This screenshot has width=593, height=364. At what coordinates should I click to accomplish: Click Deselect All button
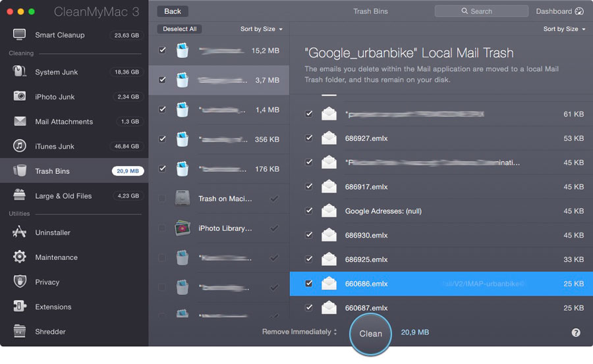179,29
